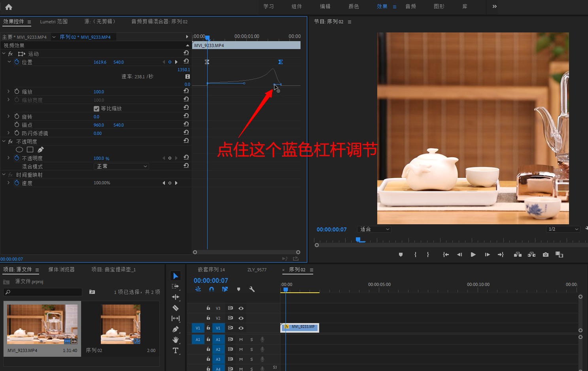The image size is (588, 371).
Task: Toggle V1 track output eye
Action: pos(241,328)
